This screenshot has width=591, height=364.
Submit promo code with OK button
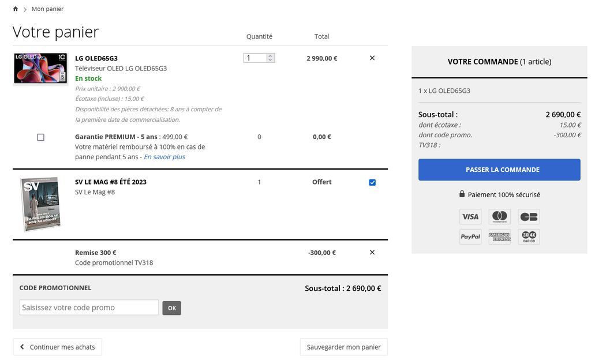(x=171, y=308)
